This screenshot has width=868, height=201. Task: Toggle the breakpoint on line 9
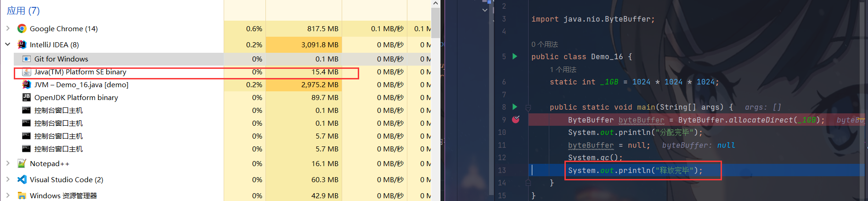click(x=516, y=120)
